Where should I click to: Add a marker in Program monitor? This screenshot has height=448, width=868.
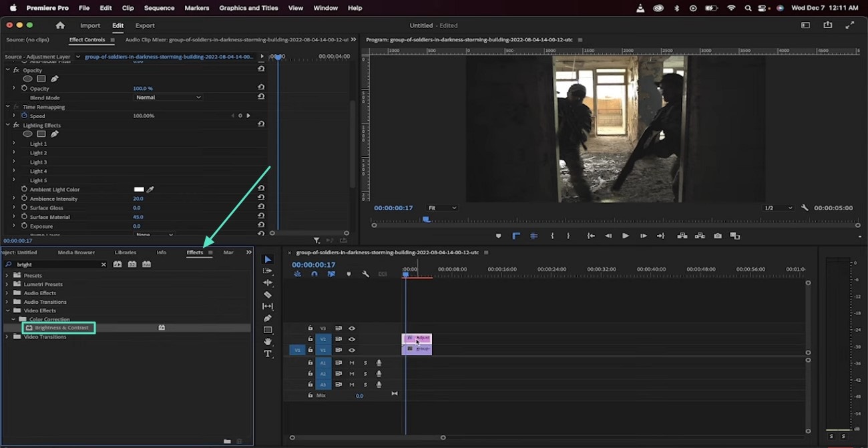pos(498,236)
